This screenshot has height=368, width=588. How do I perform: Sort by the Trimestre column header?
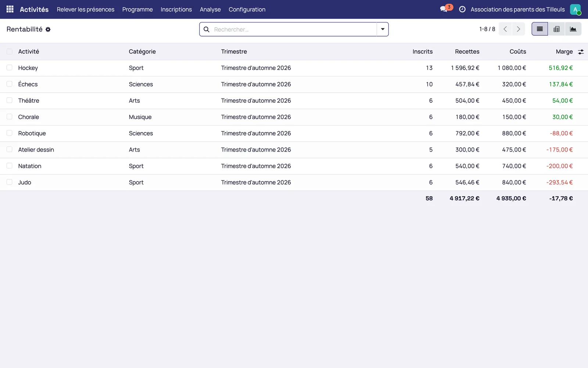tap(234, 52)
